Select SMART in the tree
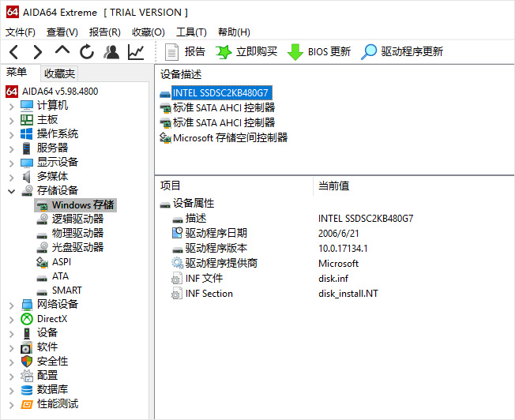 point(66,291)
